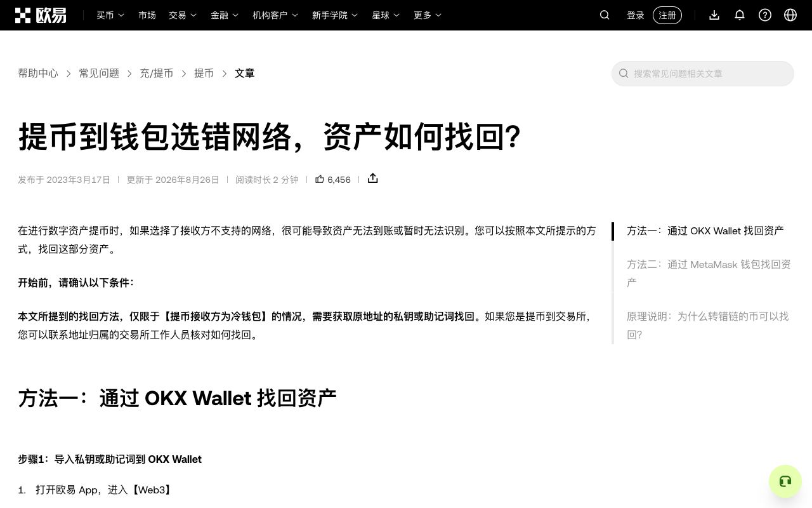The width and height of the screenshot is (812, 508).
Task: Click the 更新于 2026年8月26日 date text
Action: point(173,180)
